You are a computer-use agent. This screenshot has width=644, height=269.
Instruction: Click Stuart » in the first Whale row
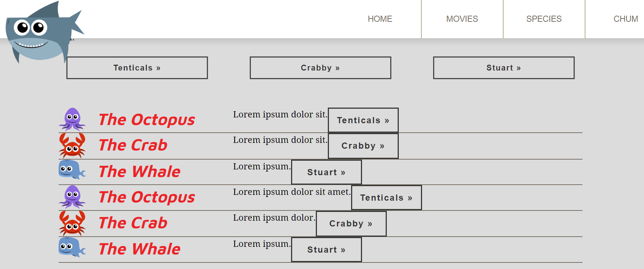pyautogui.click(x=326, y=172)
